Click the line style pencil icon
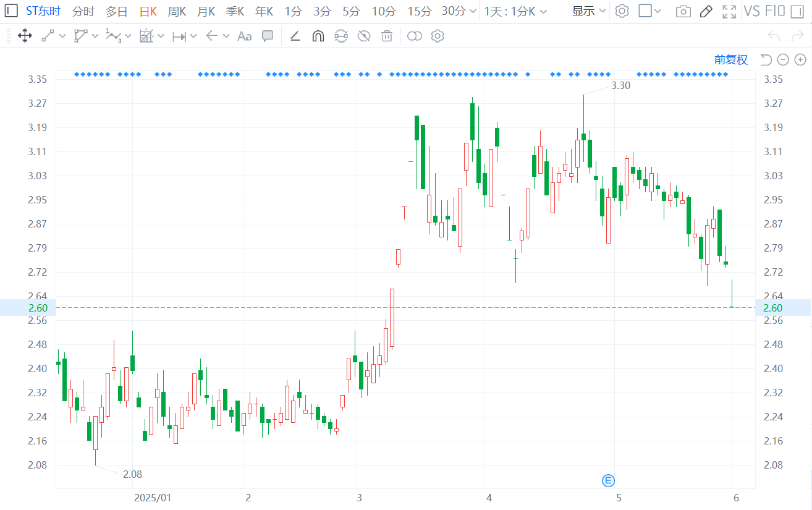 click(x=295, y=36)
